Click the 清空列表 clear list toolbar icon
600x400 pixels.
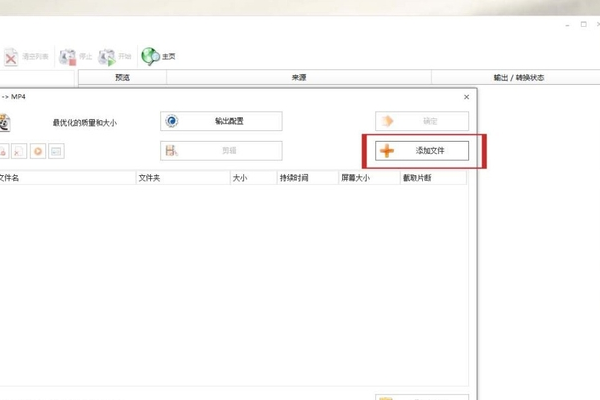11,57
